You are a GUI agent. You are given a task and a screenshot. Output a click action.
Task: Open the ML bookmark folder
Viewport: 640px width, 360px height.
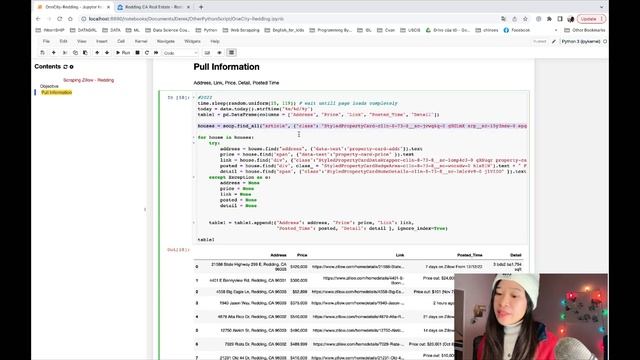click(x=133, y=30)
